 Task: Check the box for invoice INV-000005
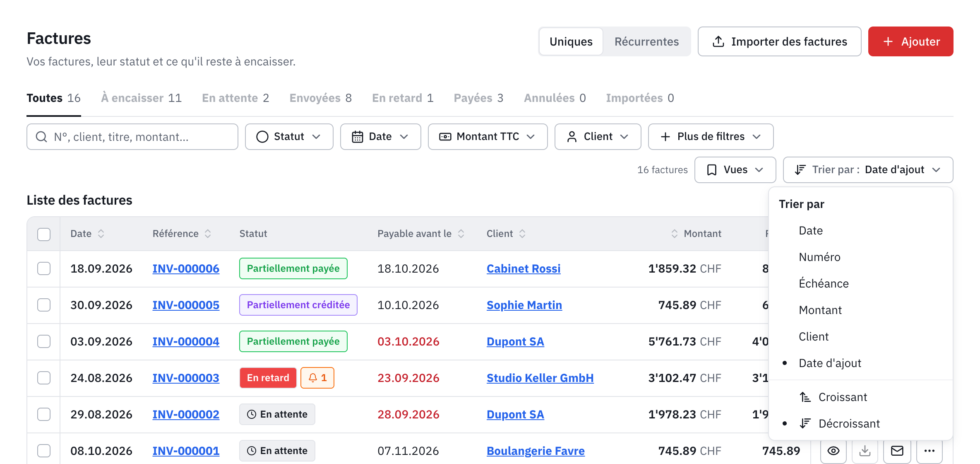click(x=44, y=305)
